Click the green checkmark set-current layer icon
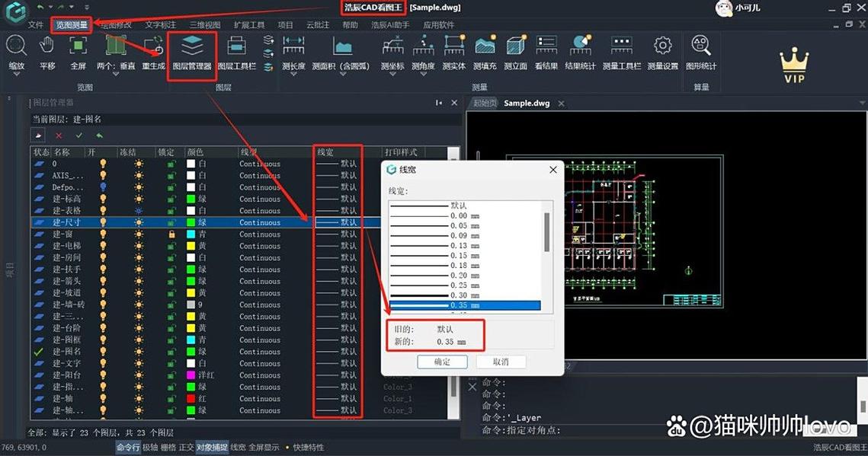868x456 pixels. click(x=79, y=136)
